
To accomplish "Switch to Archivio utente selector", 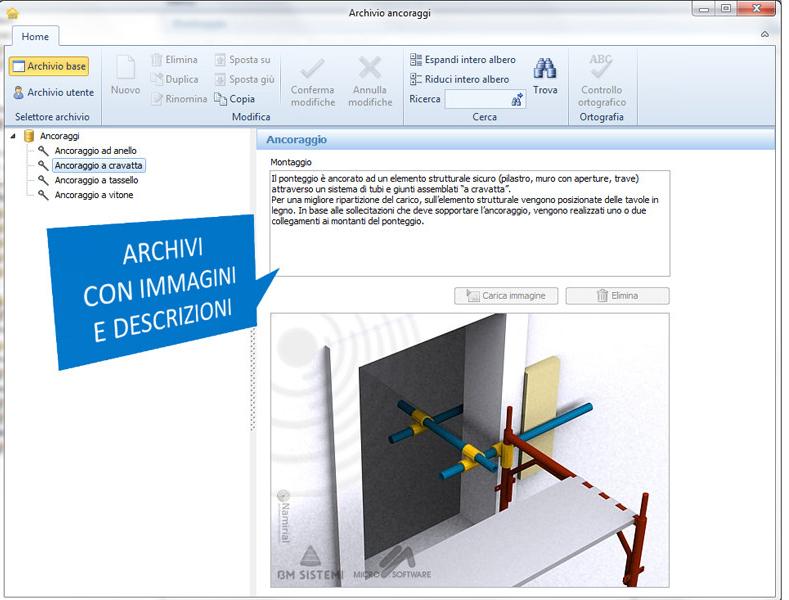I will pyautogui.click(x=53, y=92).
